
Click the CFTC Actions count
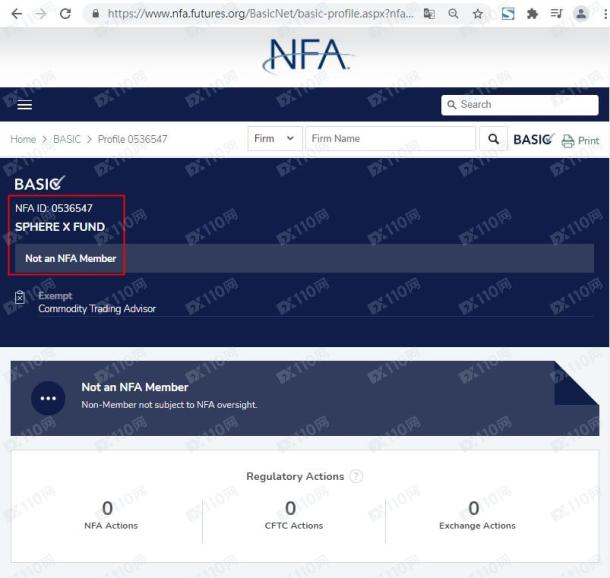(290, 508)
